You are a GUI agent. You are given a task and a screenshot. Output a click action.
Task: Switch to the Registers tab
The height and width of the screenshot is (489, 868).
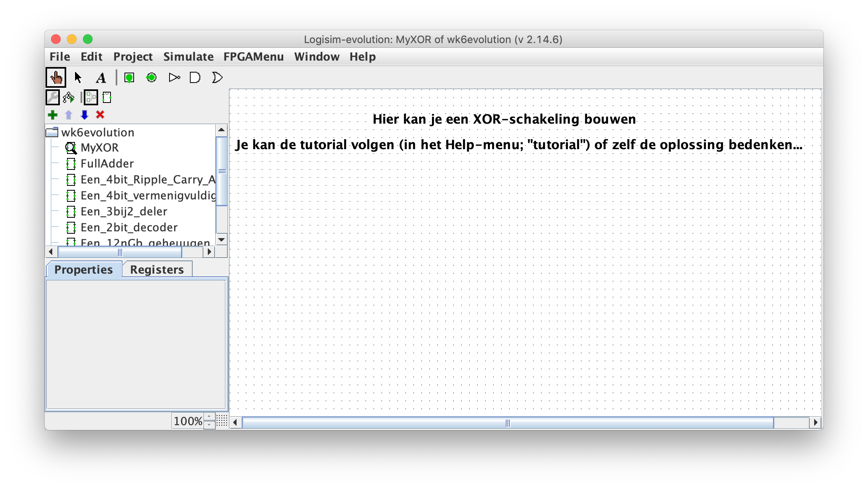[x=157, y=270]
